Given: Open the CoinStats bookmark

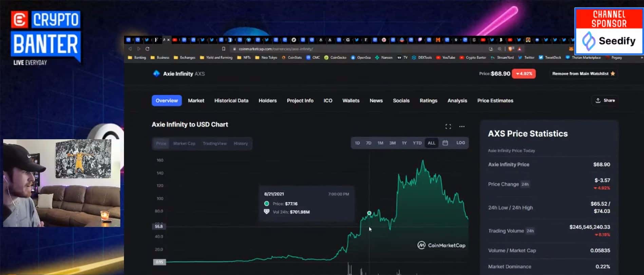Looking at the screenshot, I should [292, 58].
